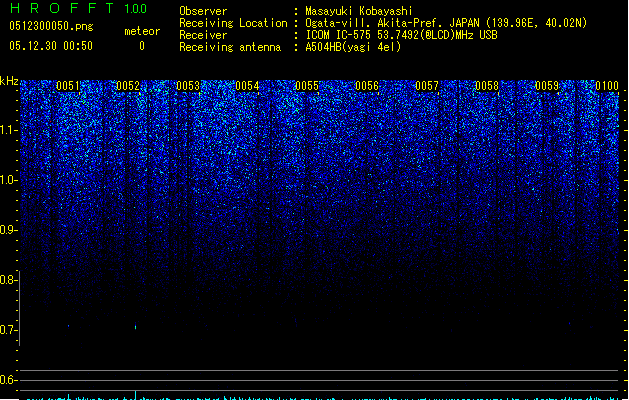This screenshot has width=629, height=400.
Task: Click the 1.1 frequency axis label
Action: coord(8,130)
